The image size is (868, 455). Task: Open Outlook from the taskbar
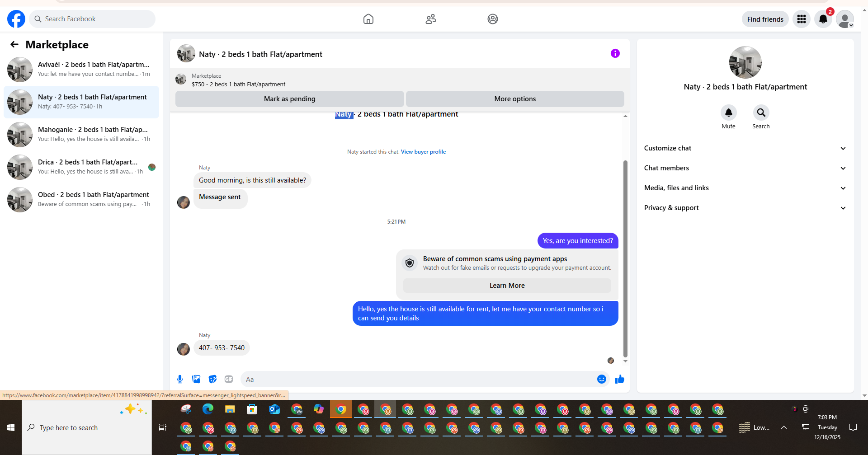coord(274,409)
